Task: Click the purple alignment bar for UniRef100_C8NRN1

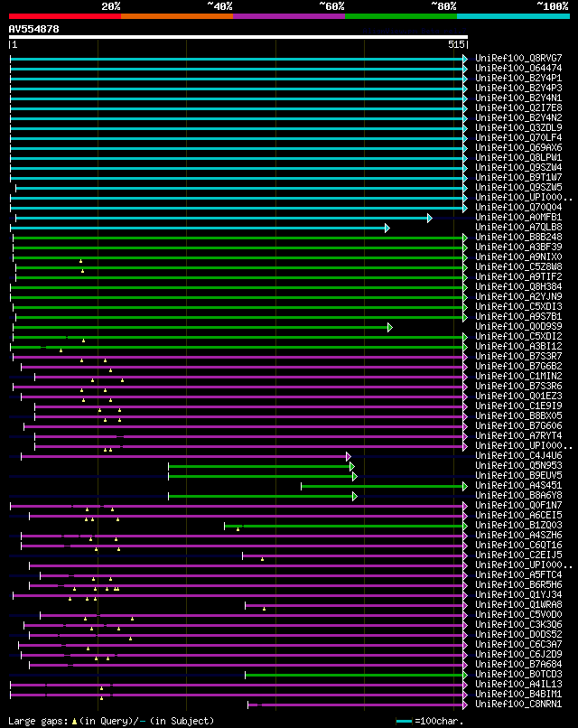Action: [x=358, y=705]
